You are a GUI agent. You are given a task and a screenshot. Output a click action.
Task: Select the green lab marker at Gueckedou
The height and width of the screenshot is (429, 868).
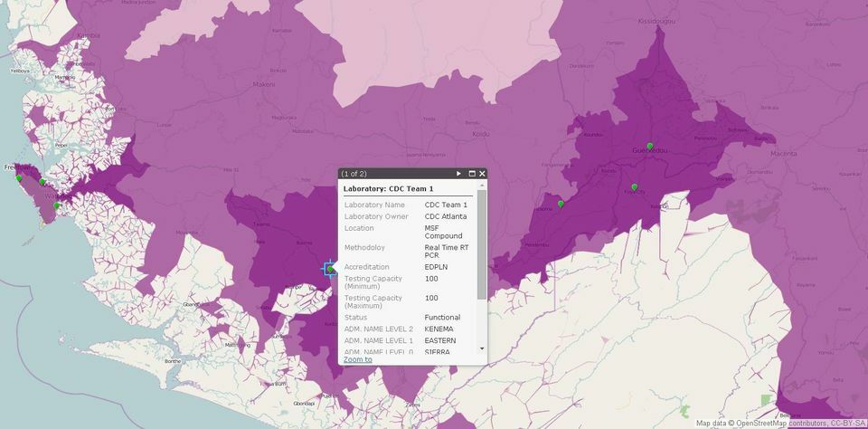[650, 146]
